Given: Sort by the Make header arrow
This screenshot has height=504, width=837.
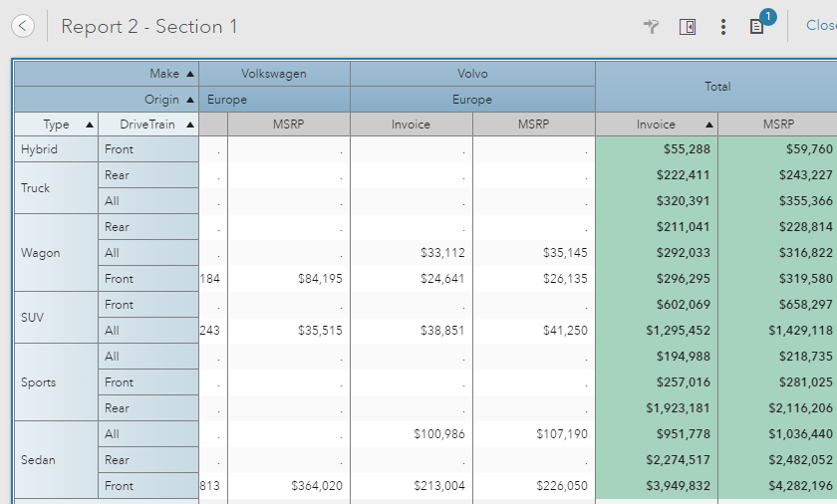Looking at the screenshot, I should 191,74.
